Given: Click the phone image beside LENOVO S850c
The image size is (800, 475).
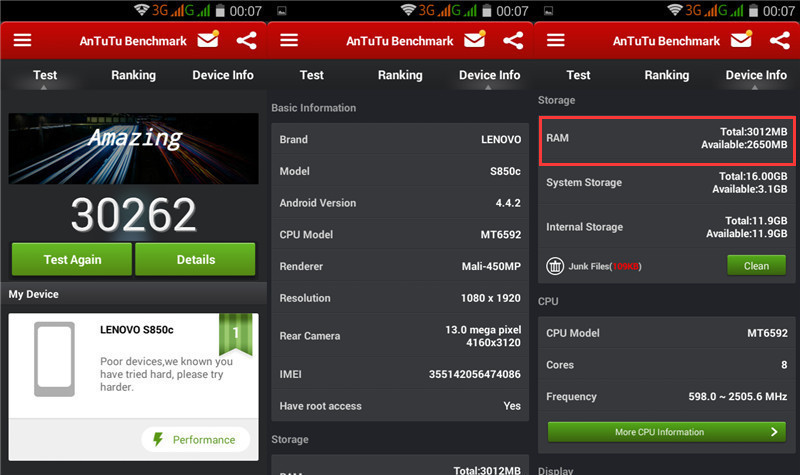Looking at the screenshot, I should (x=52, y=358).
